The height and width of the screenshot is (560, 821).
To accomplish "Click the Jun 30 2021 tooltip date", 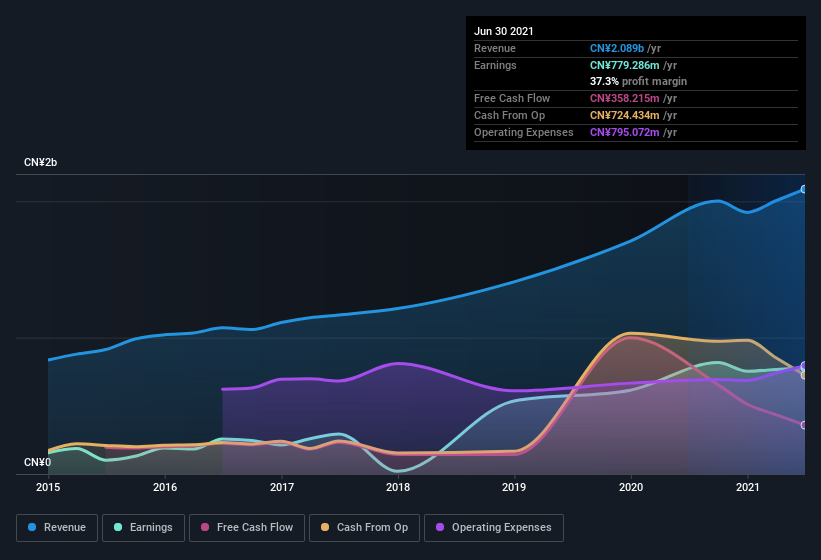I will [504, 31].
